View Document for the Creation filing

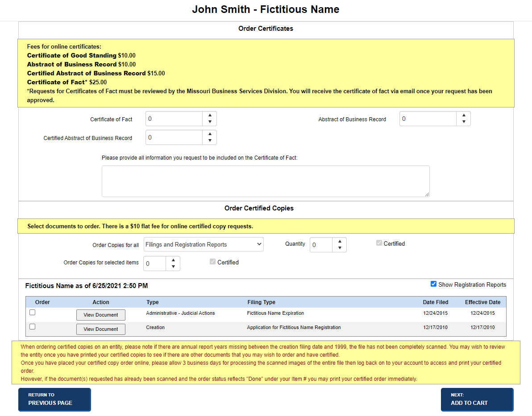pyautogui.click(x=100, y=329)
